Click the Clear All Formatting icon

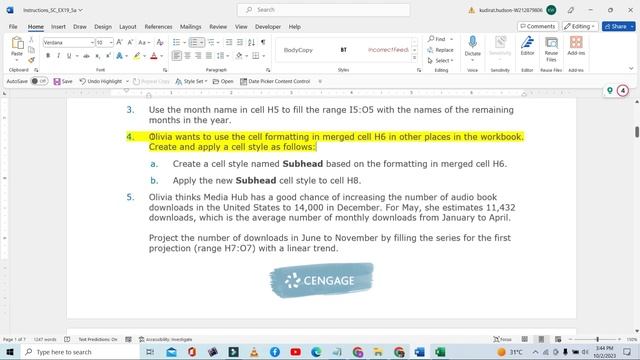160,42
